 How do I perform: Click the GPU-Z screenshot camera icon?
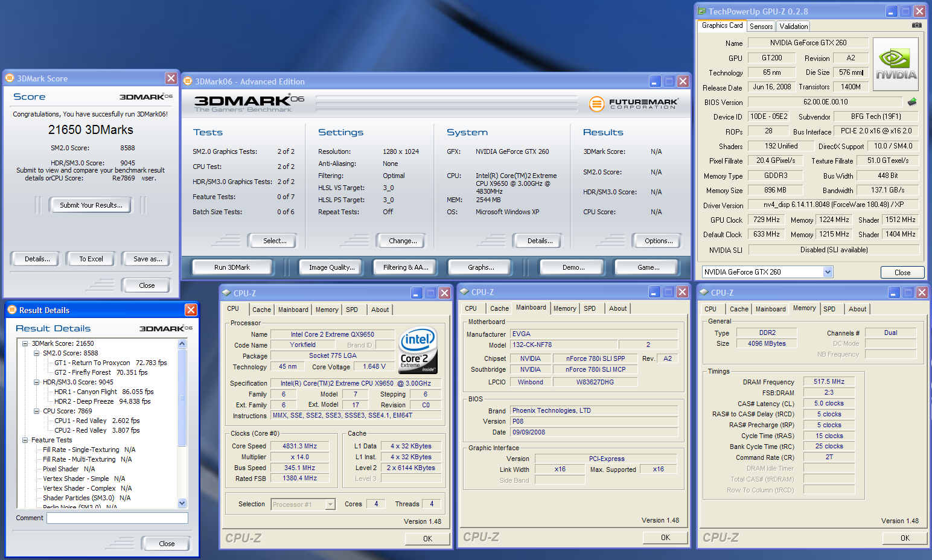917,25
